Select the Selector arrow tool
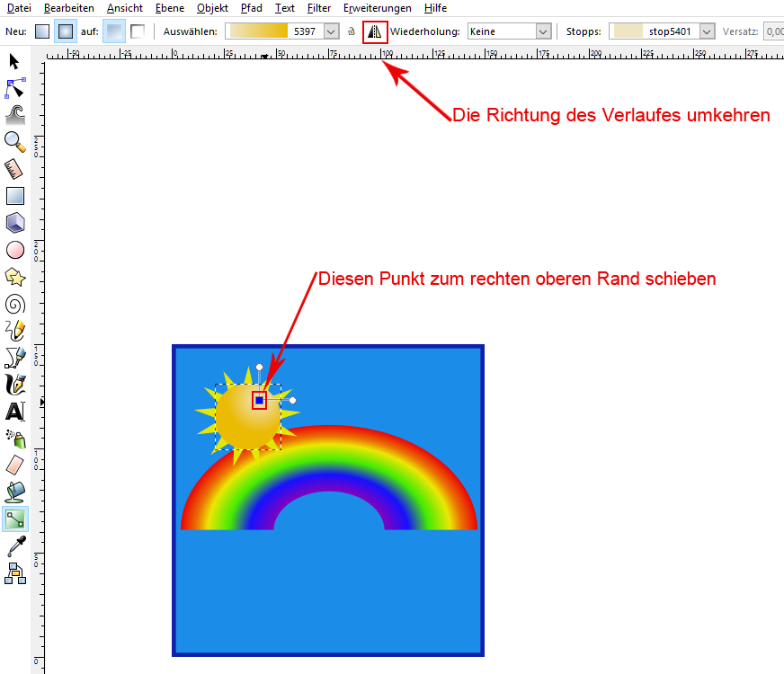Image resolution: width=784 pixels, height=674 pixels. pos(14,61)
